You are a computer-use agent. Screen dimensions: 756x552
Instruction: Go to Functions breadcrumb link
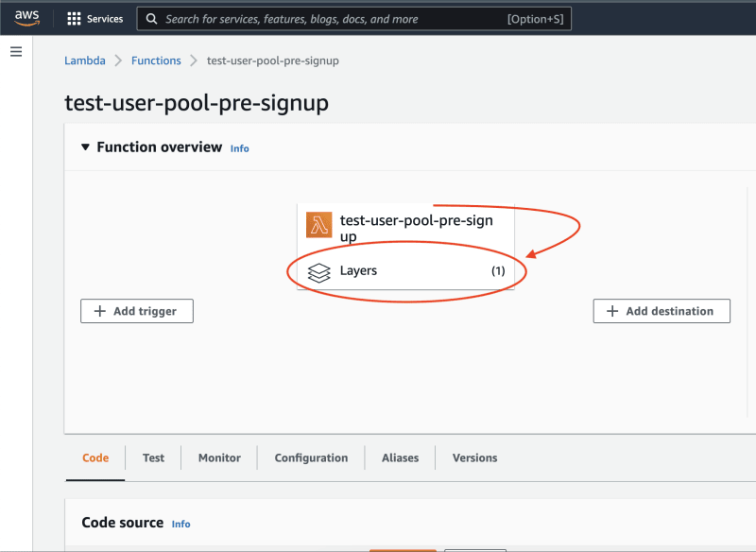click(156, 60)
